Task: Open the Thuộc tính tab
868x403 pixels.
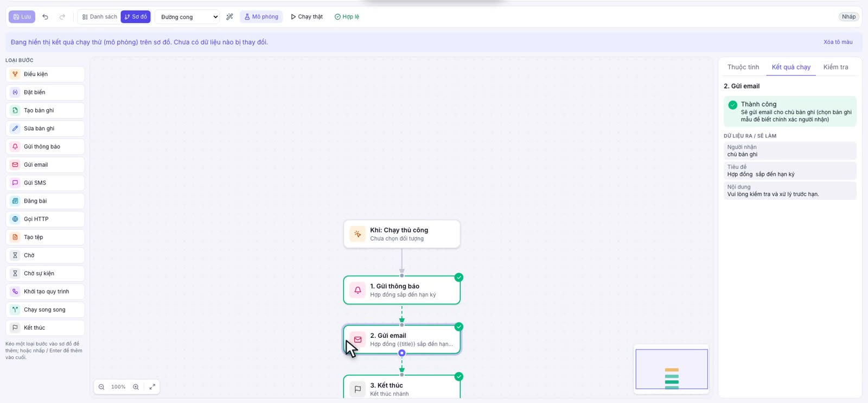Action: point(743,67)
